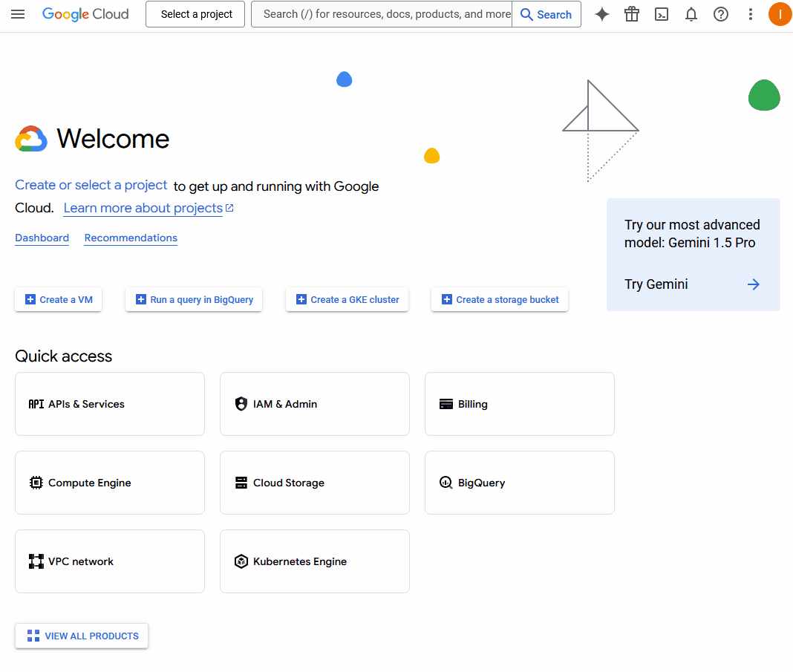Click the Cloud Storage icon

[241, 483]
